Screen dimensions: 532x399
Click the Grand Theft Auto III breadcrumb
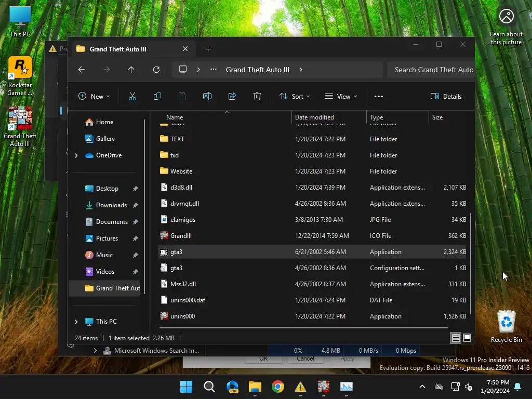pyautogui.click(x=258, y=70)
